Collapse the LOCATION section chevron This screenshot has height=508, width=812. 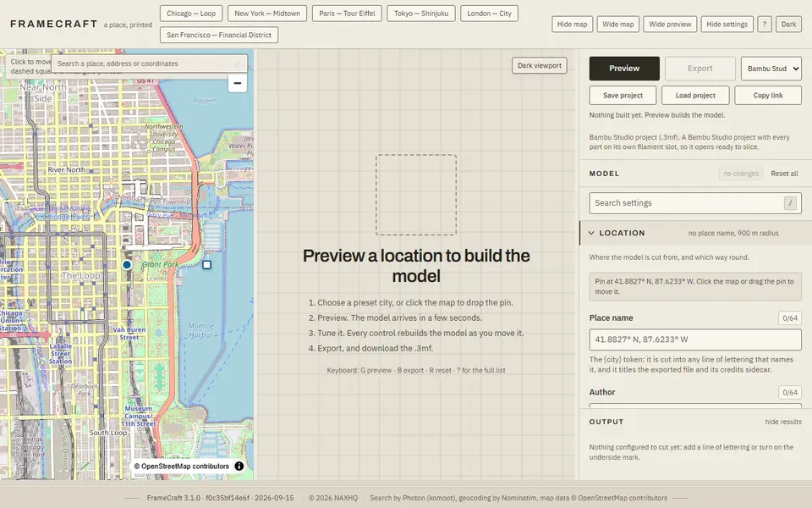(591, 234)
